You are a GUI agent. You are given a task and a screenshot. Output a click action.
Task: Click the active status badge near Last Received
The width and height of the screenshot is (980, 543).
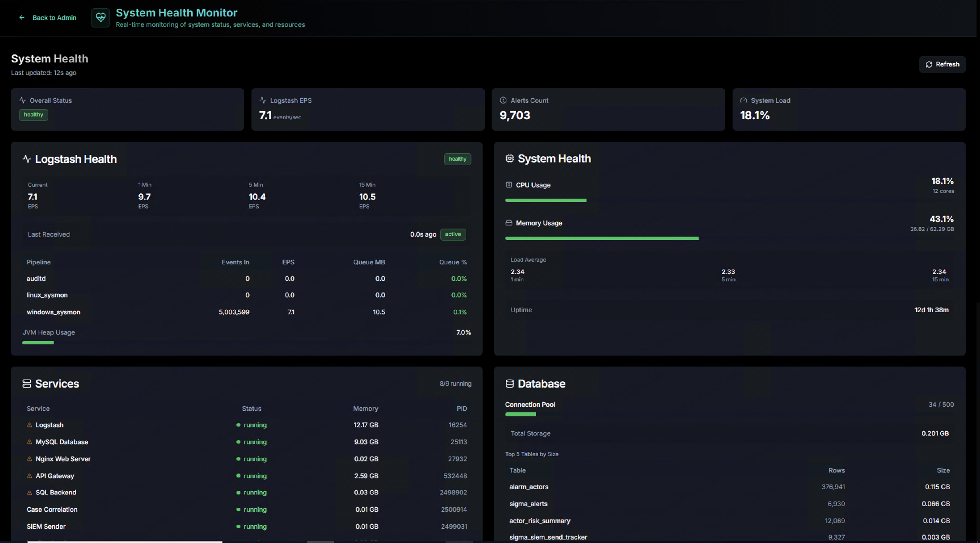[x=453, y=234]
